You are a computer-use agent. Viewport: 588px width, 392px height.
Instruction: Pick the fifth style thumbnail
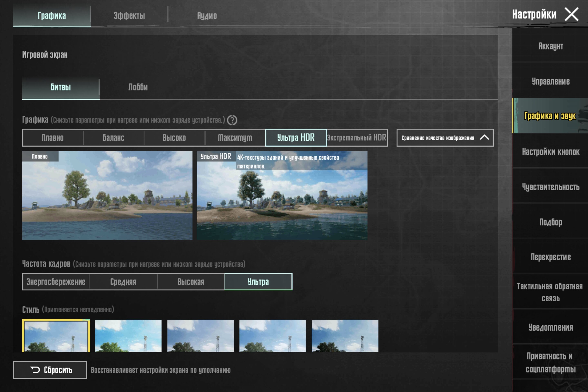[x=345, y=336]
